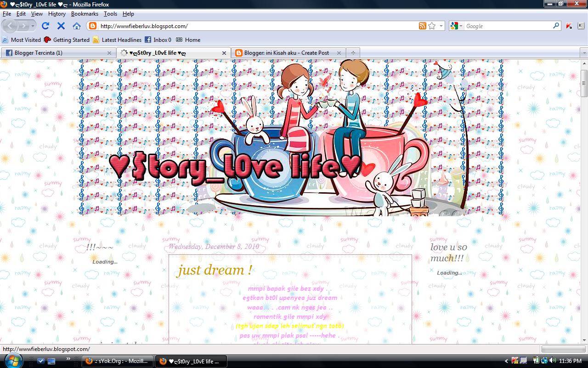588x368 pixels.
Task: Open the Home bookmark on bookmarks toolbar
Action: (x=188, y=40)
